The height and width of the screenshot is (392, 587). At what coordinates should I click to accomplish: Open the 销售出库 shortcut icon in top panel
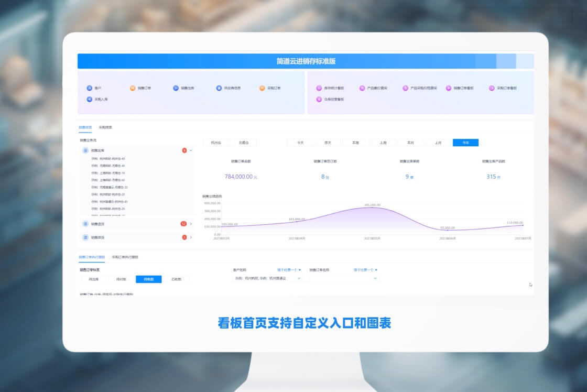coord(176,88)
